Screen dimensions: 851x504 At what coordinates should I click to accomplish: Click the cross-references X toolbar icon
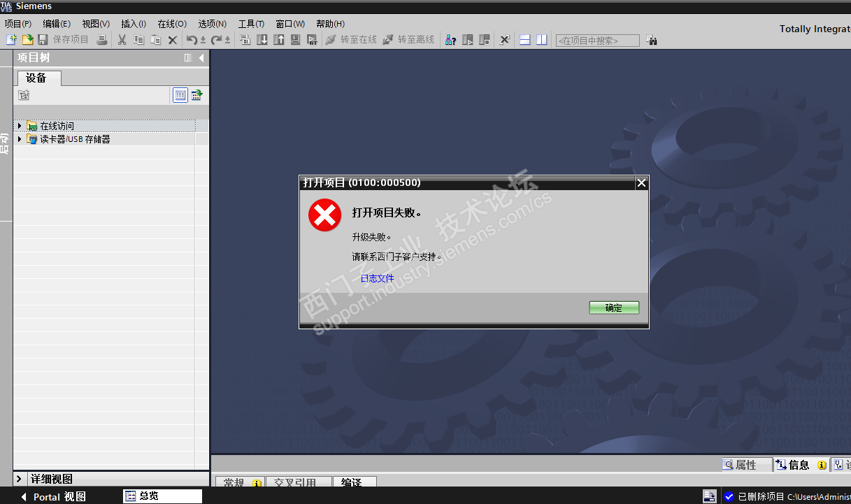pyautogui.click(x=504, y=40)
